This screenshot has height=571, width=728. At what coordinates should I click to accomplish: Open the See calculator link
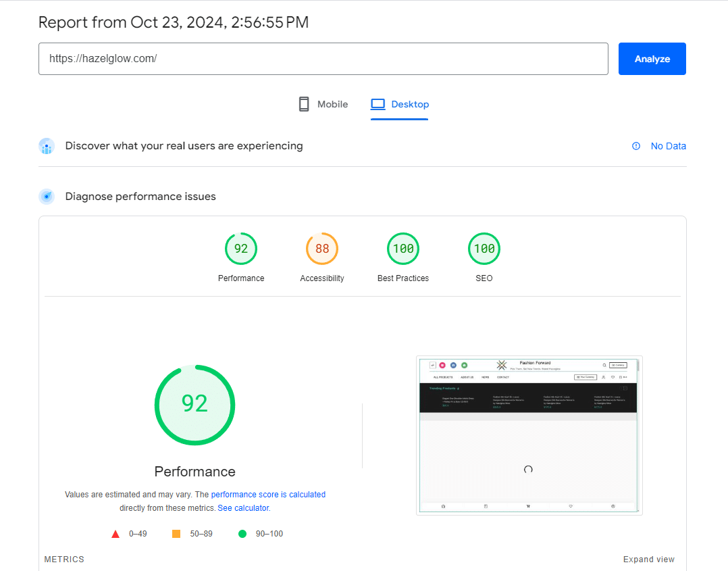point(243,507)
